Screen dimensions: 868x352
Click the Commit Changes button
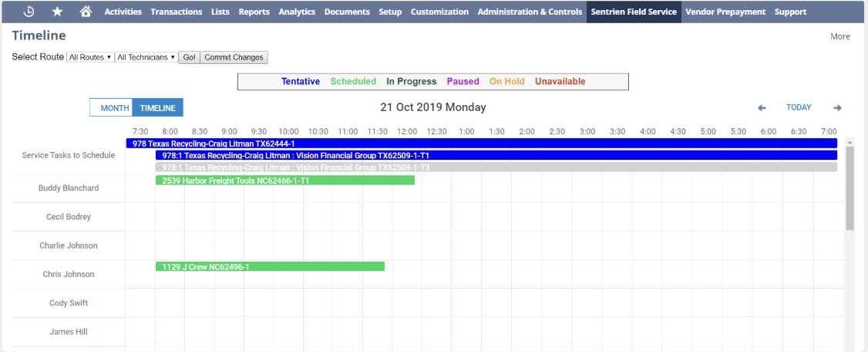pyautogui.click(x=234, y=57)
